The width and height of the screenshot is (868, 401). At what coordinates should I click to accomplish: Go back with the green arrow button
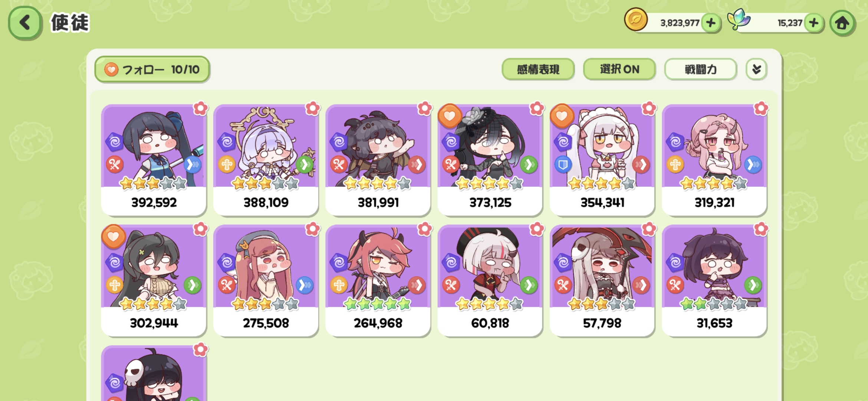[x=25, y=23]
